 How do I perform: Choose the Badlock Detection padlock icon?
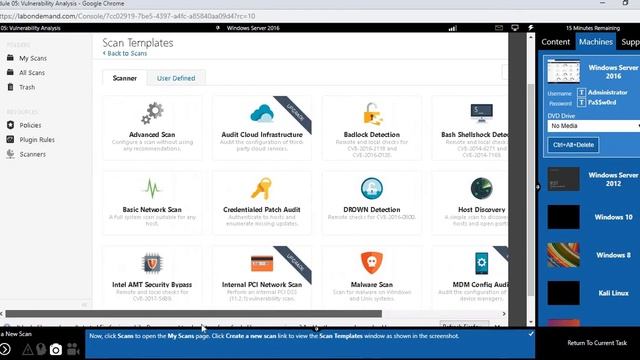click(372, 113)
